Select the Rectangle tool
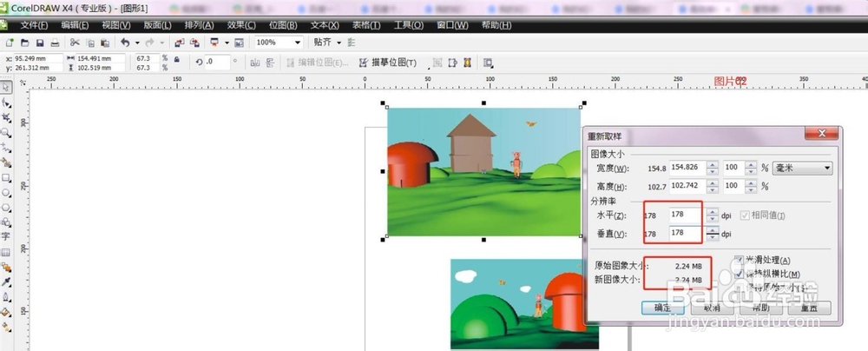 (x=6, y=177)
